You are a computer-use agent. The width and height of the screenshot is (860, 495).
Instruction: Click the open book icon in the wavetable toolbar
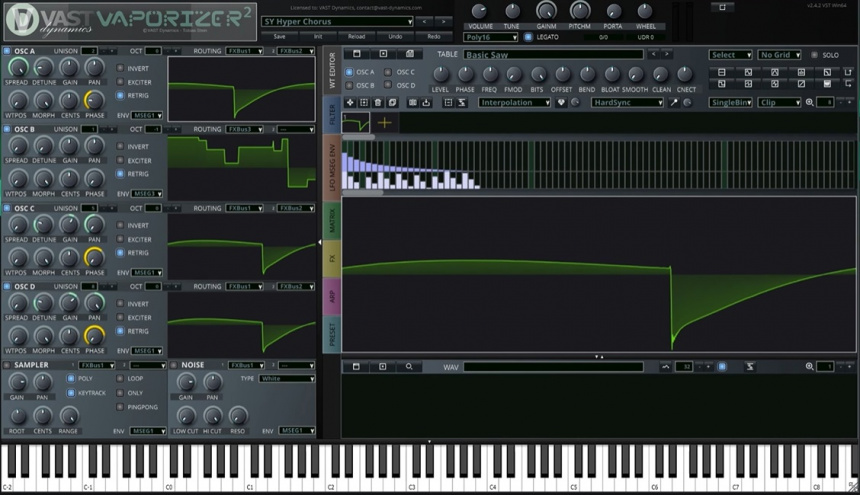pyautogui.click(x=412, y=103)
